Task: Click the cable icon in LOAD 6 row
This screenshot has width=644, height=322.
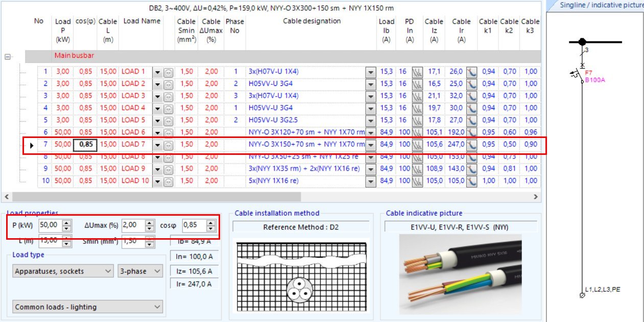Action: tap(471, 133)
